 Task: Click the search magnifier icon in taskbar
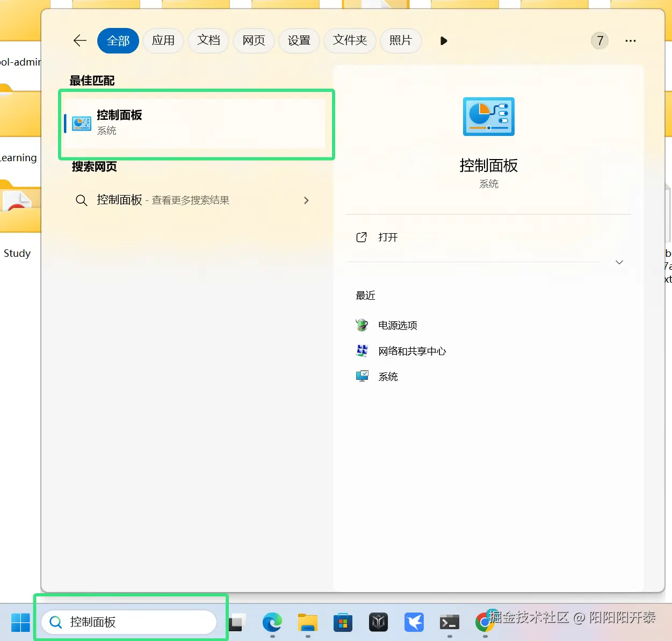coord(56,622)
